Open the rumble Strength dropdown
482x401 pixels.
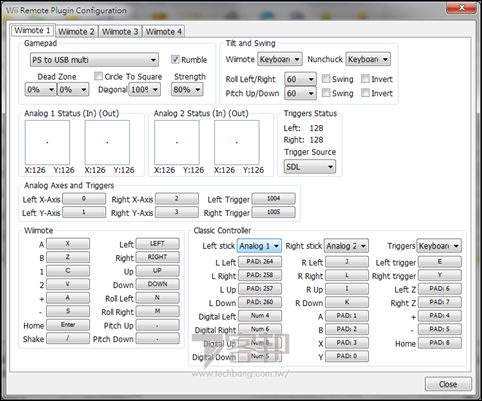187,90
